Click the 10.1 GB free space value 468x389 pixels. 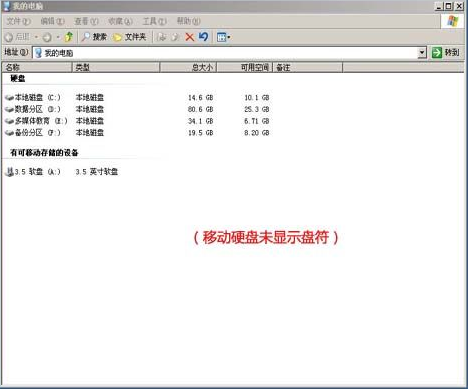[x=257, y=98]
